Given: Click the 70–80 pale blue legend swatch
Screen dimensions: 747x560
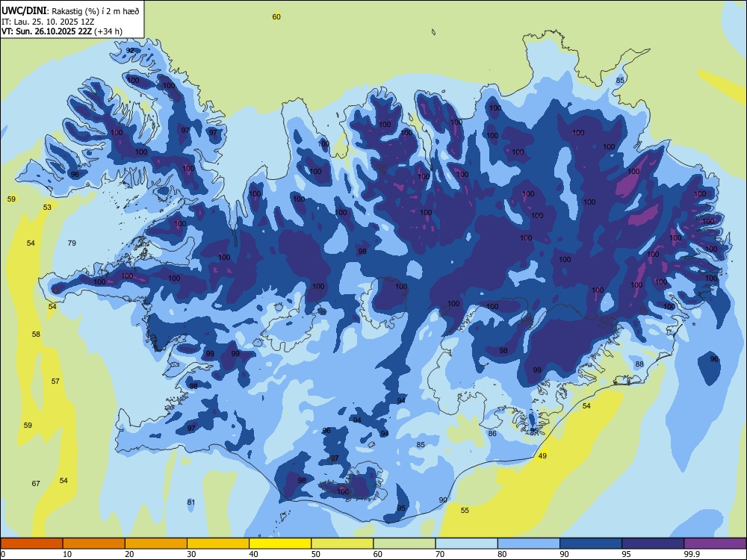Looking at the screenshot, I should [466, 544].
